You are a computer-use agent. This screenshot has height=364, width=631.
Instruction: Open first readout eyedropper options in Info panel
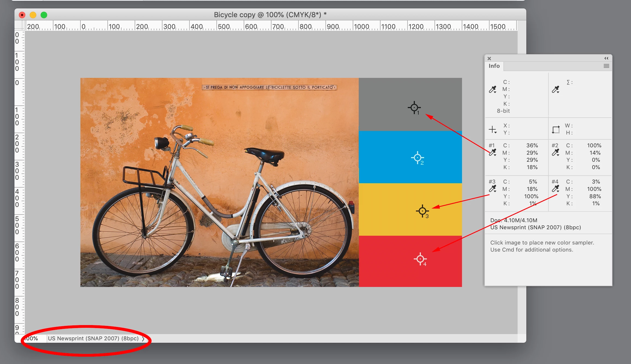(493, 90)
